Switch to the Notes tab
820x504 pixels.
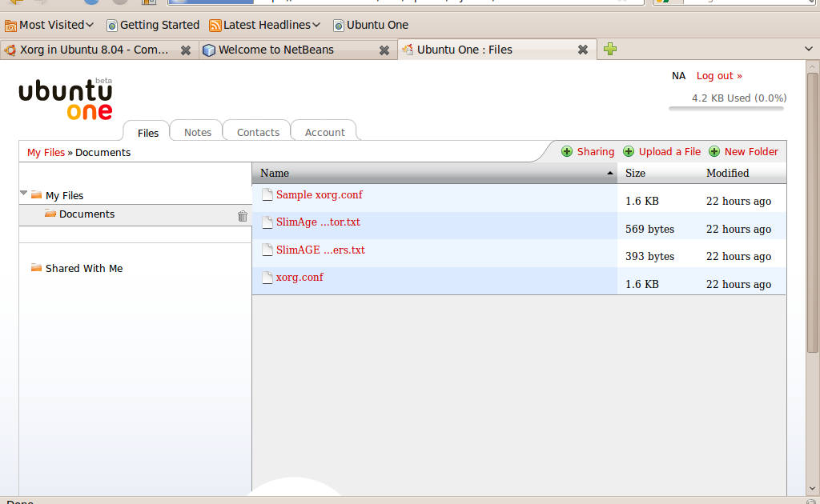[x=198, y=132]
